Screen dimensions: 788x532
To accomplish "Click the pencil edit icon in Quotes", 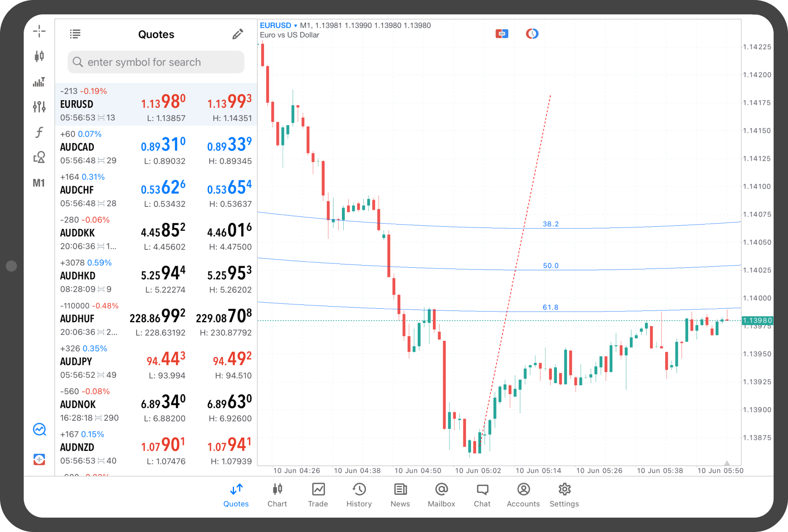I will tap(237, 34).
